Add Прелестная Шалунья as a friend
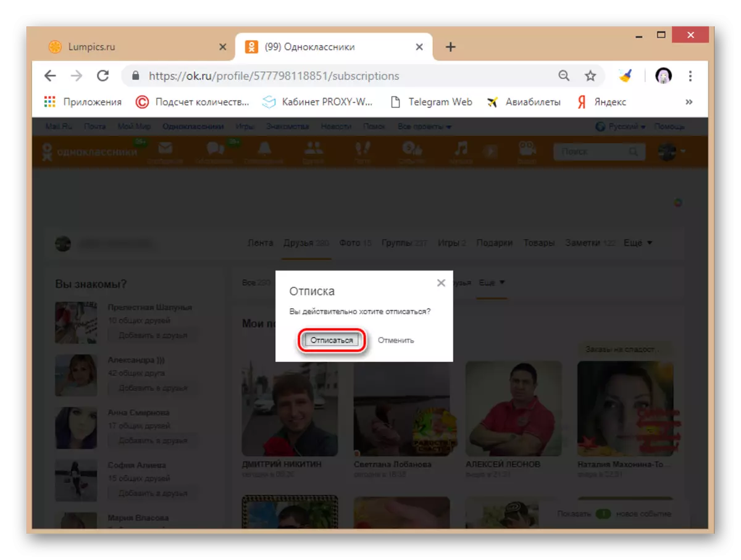741x560 pixels. pyautogui.click(x=153, y=335)
